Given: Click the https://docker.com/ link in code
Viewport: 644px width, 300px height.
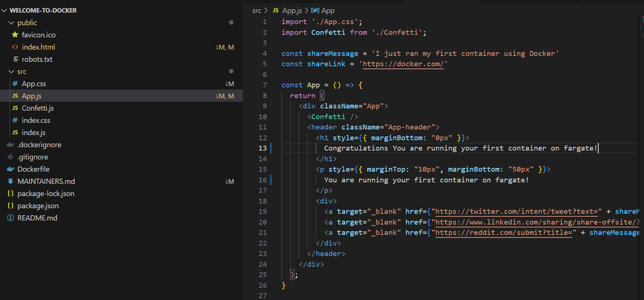Looking at the screenshot, I should coord(402,64).
